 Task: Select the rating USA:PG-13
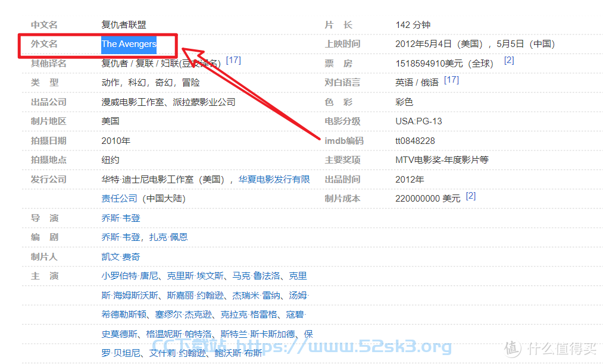pyautogui.click(x=419, y=121)
